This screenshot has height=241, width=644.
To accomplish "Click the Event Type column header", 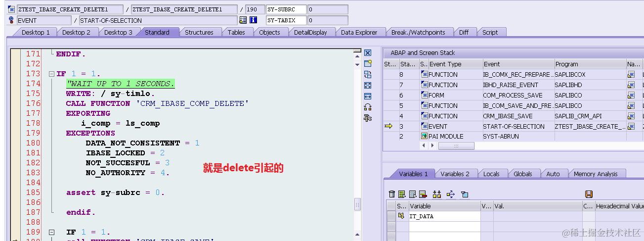I will [455, 64].
